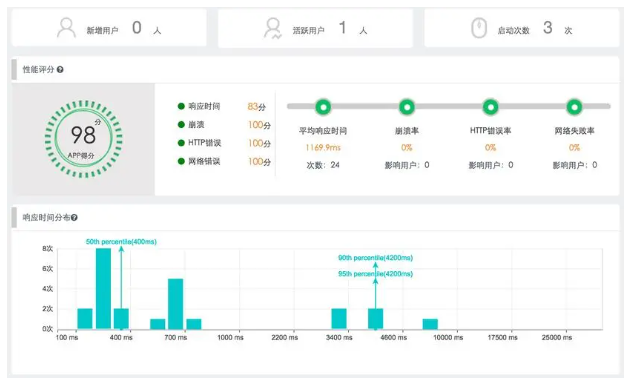This screenshot has width=629, height=381.
Task: Click green dot beside HTTP错误 score
Action: (x=181, y=143)
